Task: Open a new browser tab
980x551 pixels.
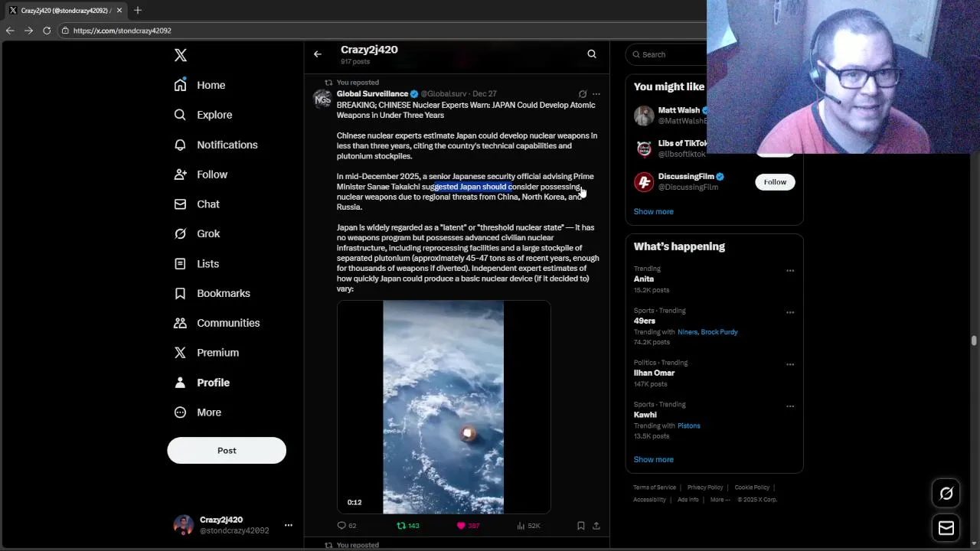Action: [x=138, y=11]
